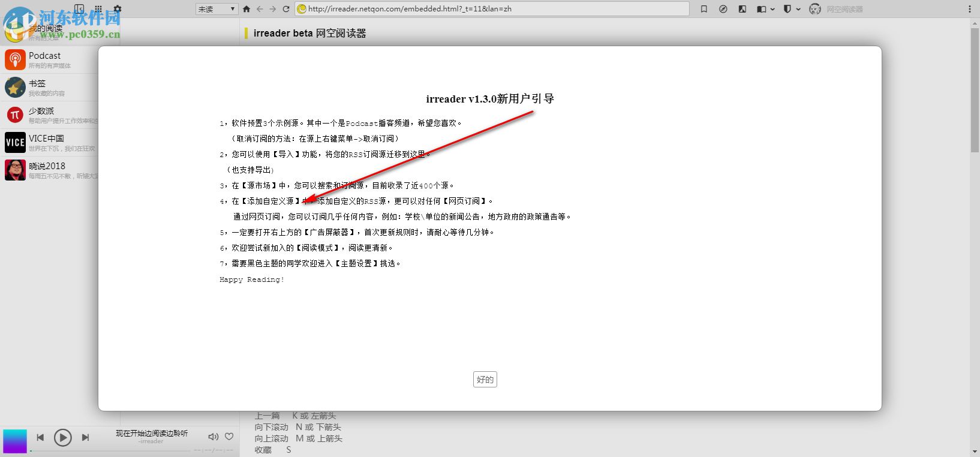Click the VICE logo icon
The height and width of the screenshot is (457, 980).
coord(15,143)
